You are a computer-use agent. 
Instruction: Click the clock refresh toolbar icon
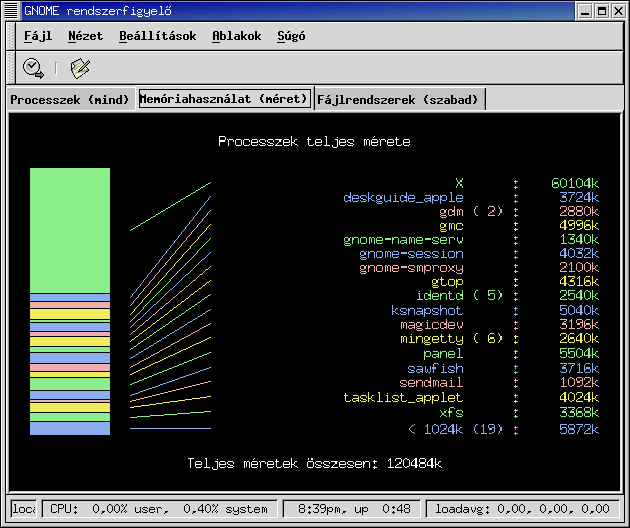[x=33, y=68]
